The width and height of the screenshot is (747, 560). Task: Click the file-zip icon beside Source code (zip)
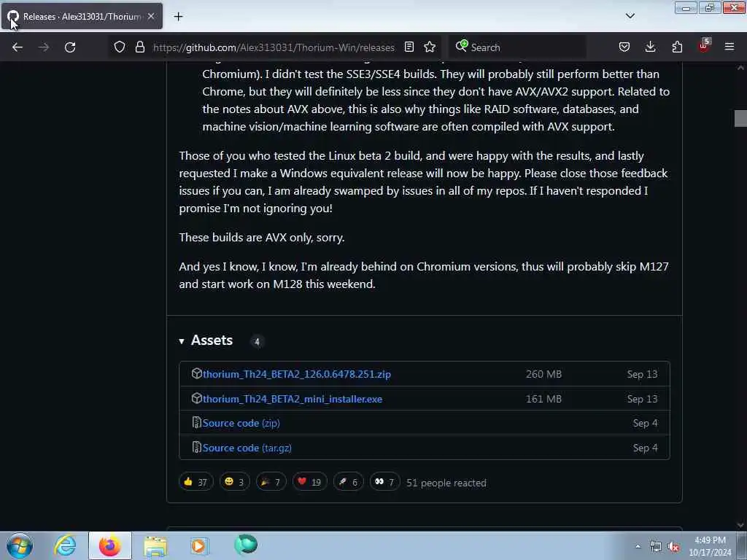click(x=196, y=423)
